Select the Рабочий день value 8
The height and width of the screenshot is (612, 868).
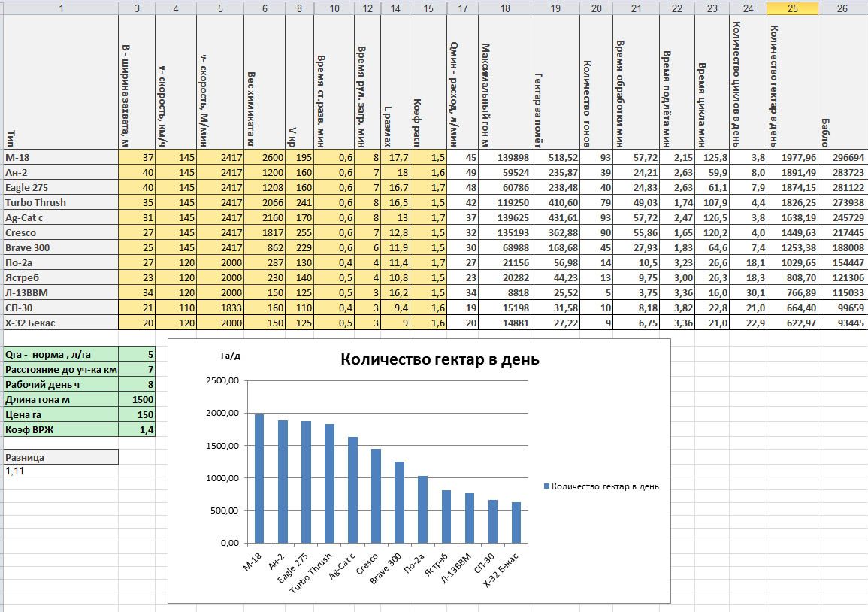tap(137, 384)
